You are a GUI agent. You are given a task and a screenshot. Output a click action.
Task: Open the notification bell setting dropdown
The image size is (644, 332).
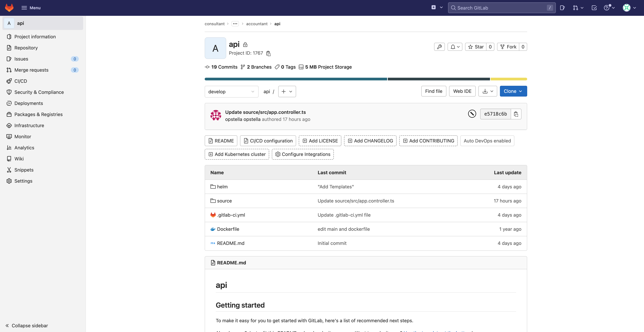(455, 47)
